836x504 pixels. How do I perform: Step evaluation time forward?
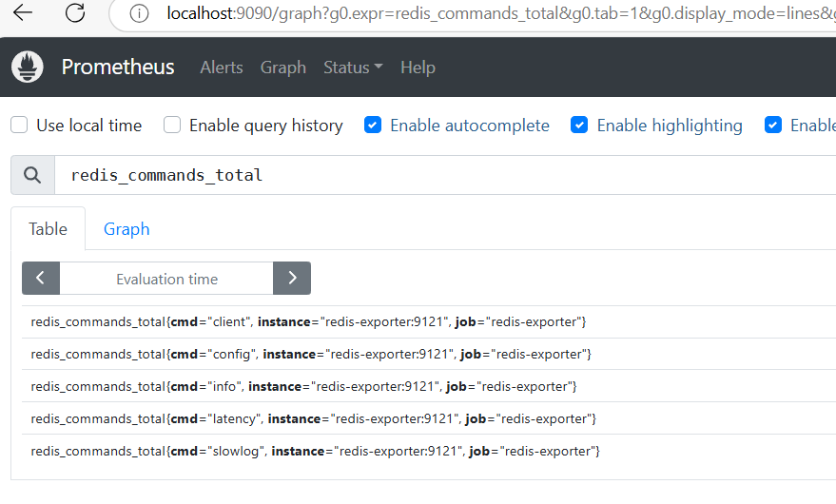point(292,278)
